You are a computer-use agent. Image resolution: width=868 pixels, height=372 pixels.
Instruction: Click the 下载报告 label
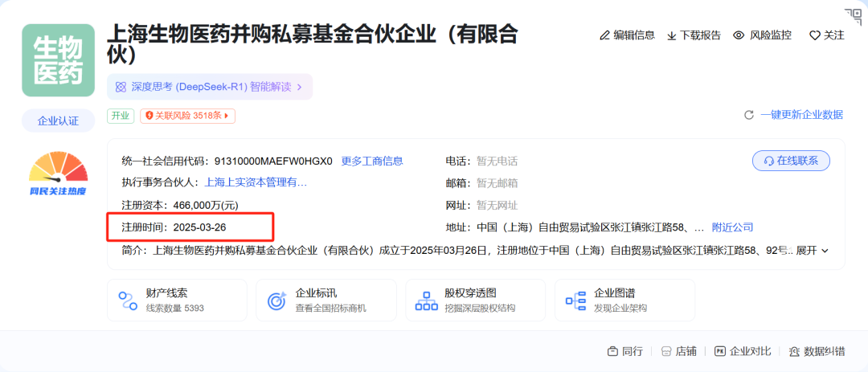[x=700, y=35]
